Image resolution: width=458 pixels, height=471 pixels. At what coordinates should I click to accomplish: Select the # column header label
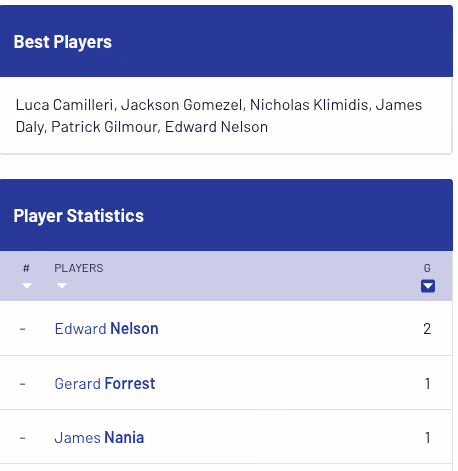(26, 268)
